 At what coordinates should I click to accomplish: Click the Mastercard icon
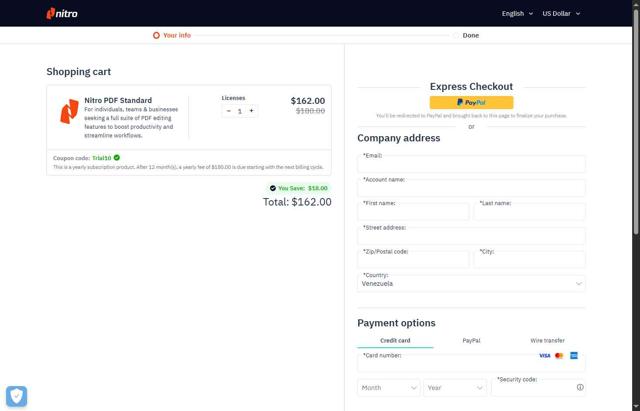pyautogui.click(x=559, y=355)
